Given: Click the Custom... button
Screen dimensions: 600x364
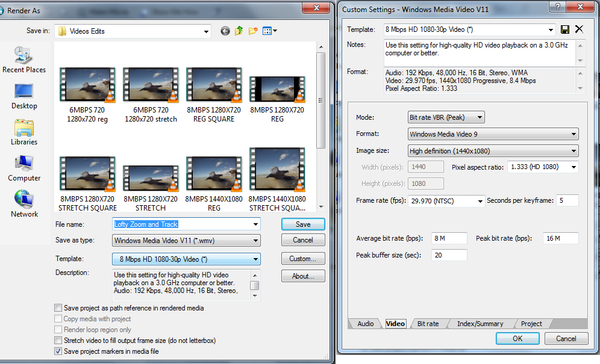Looking at the screenshot, I should pos(303,259).
